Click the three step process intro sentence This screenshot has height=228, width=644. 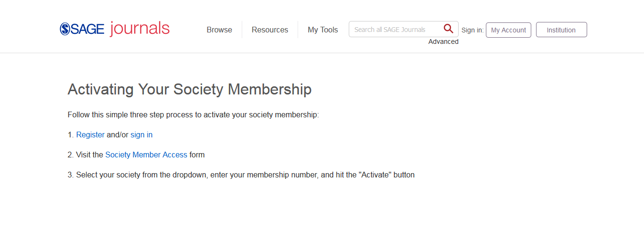193,115
